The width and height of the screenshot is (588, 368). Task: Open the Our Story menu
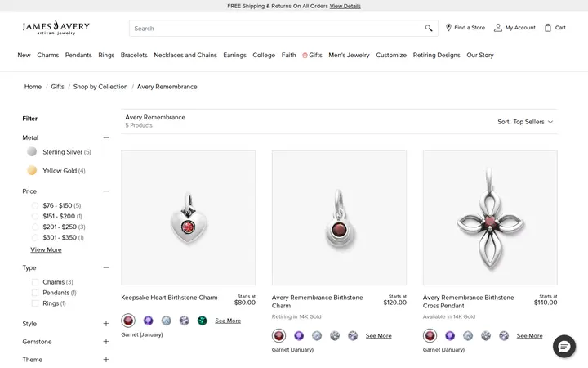[480, 56]
